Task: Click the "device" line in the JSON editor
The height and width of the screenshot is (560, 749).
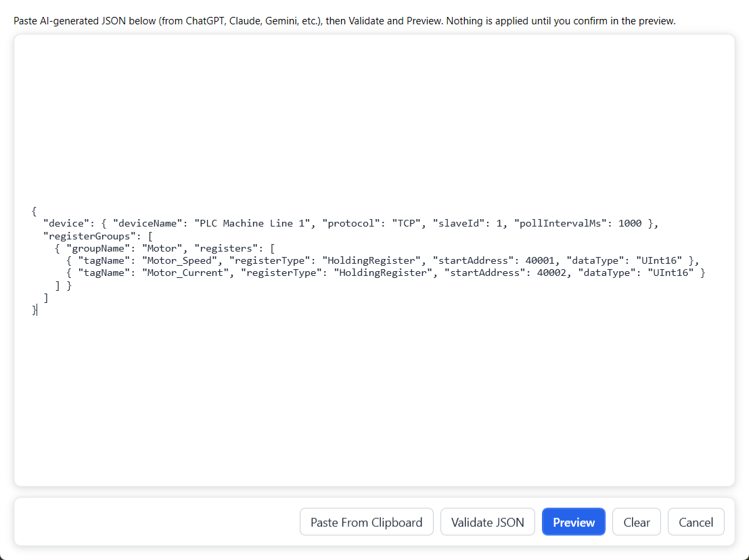Action: click(350, 223)
